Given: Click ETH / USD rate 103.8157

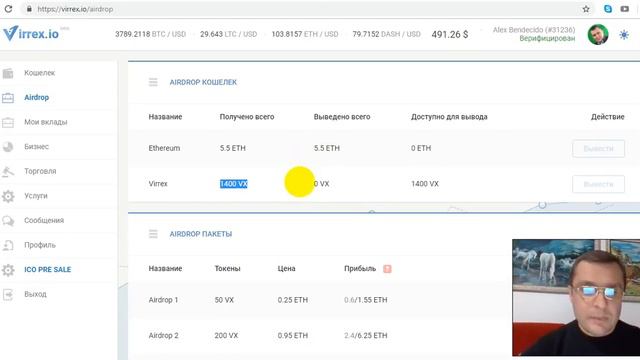Looking at the screenshot, I should (x=305, y=34).
